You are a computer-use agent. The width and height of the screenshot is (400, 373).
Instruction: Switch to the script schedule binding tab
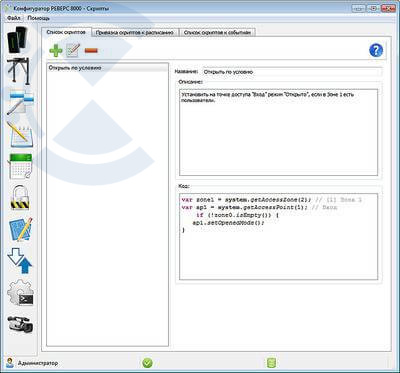pyautogui.click(x=135, y=33)
